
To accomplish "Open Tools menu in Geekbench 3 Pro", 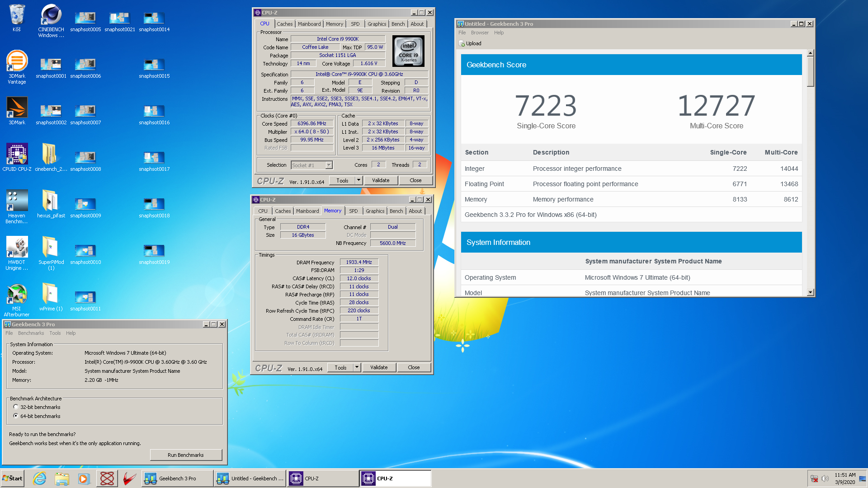I will [x=55, y=333].
